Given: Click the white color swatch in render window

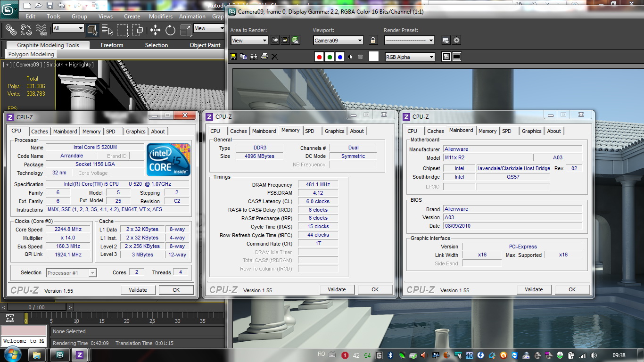Looking at the screenshot, I should pyautogui.click(x=373, y=57).
